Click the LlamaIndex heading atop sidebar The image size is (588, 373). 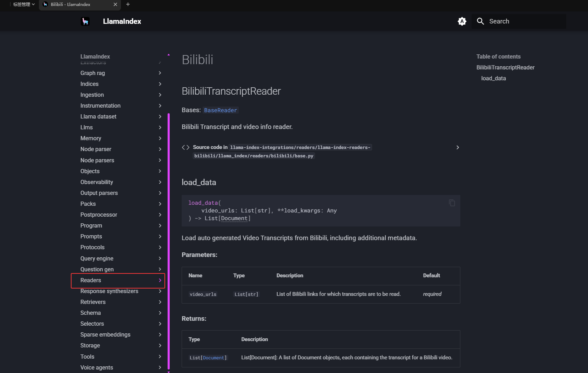pyautogui.click(x=95, y=56)
